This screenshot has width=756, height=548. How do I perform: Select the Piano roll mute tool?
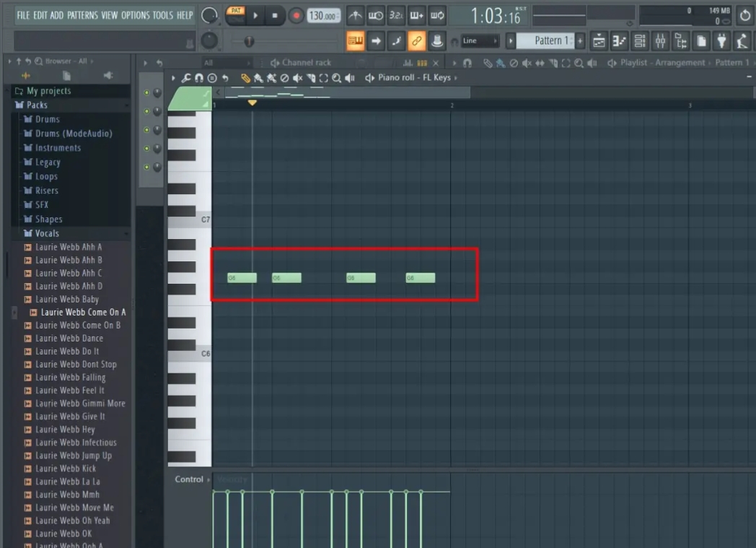tap(297, 77)
